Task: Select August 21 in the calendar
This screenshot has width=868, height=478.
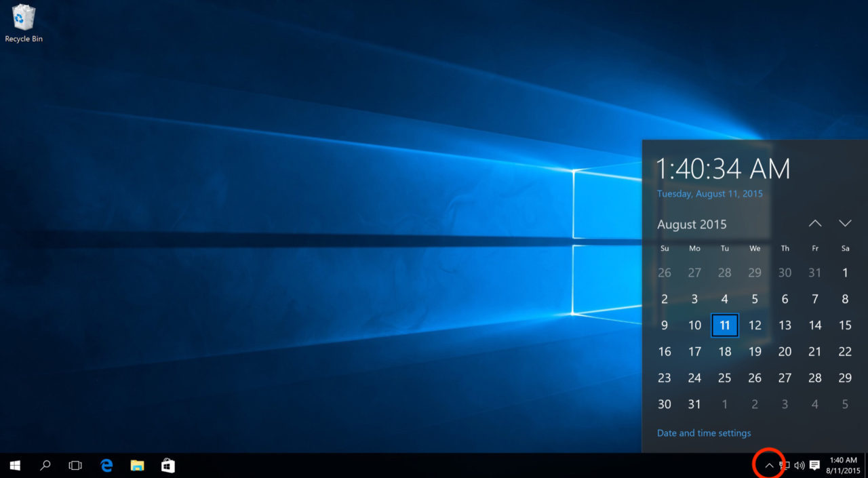Action: coord(815,352)
